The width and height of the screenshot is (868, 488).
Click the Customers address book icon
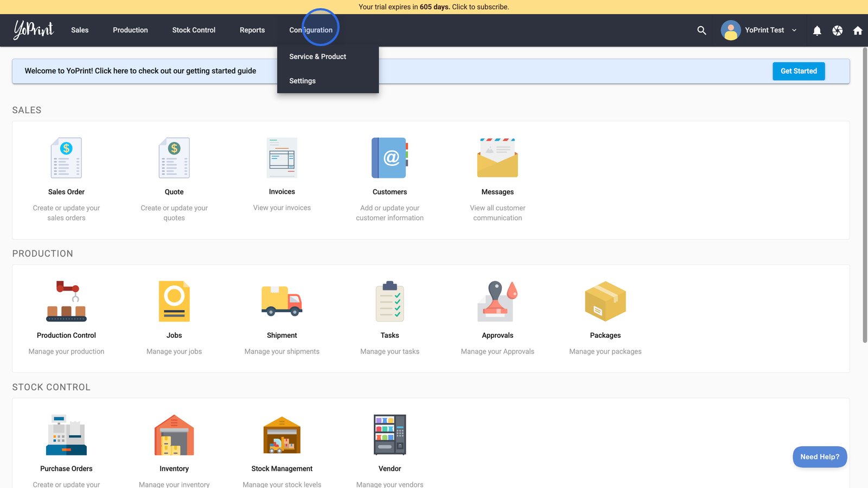tap(390, 158)
